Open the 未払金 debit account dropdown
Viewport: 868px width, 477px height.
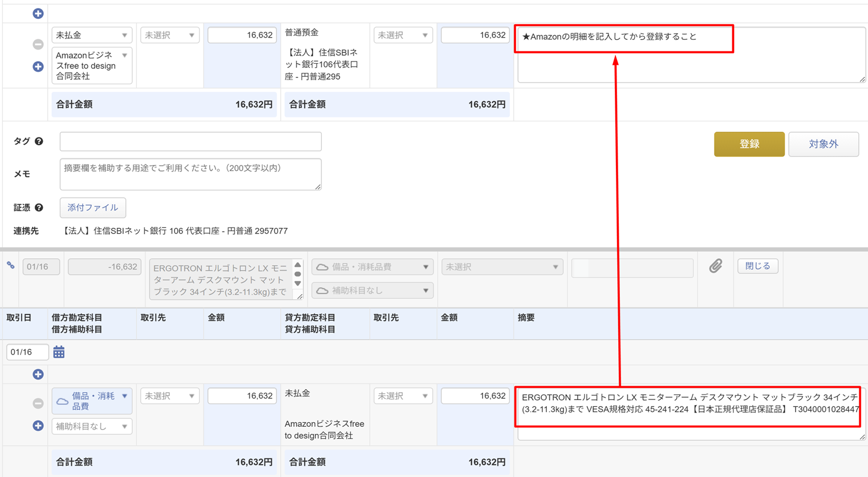click(x=92, y=35)
